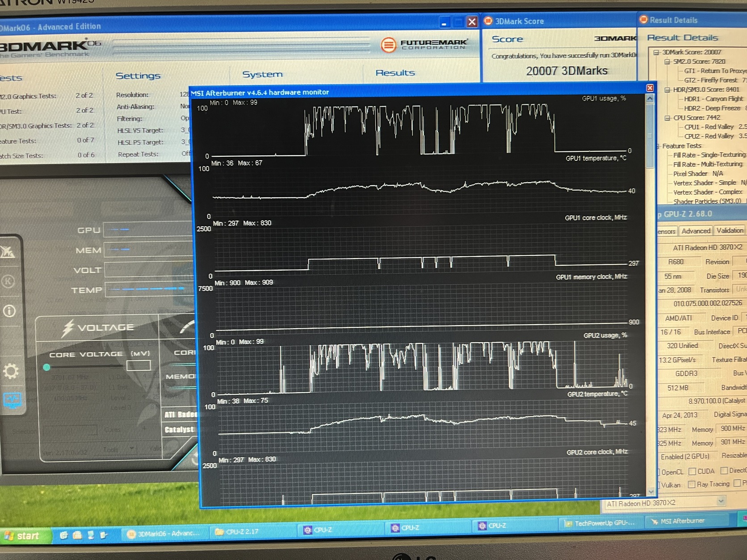This screenshot has width=747, height=560.
Task: Toggle the DirectCompute checkbox in GPU-Z
Action: click(x=724, y=470)
